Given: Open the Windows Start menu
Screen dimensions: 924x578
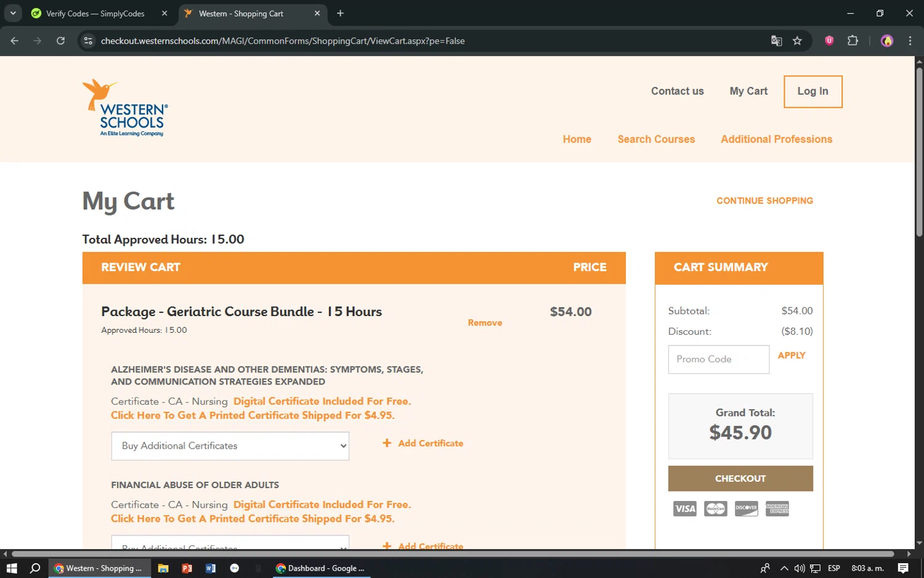Looking at the screenshot, I should (x=11, y=568).
